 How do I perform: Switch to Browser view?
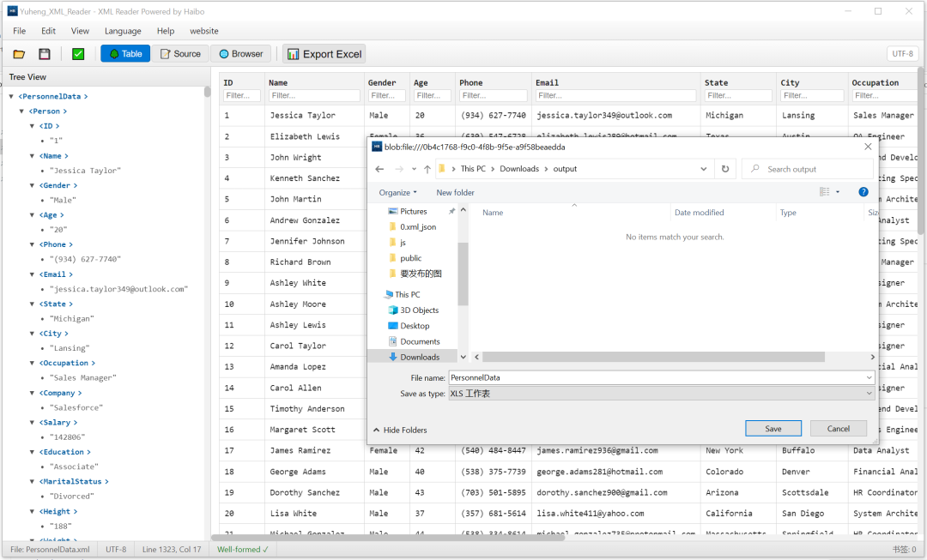click(240, 54)
